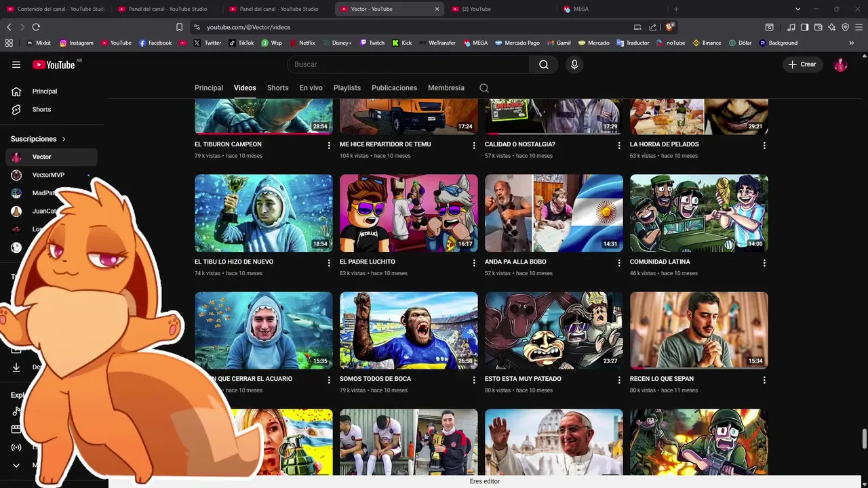Image resolution: width=868 pixels, height=488 pixels.
Task: Show hidden bookmarks overflow chevron
Action: pos(852,43)
